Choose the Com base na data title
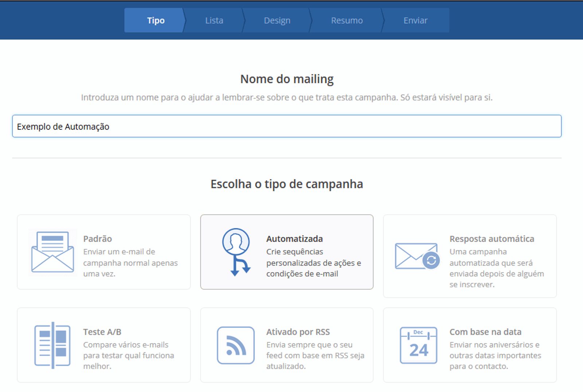Screen dimensions: 583x392 485,332
